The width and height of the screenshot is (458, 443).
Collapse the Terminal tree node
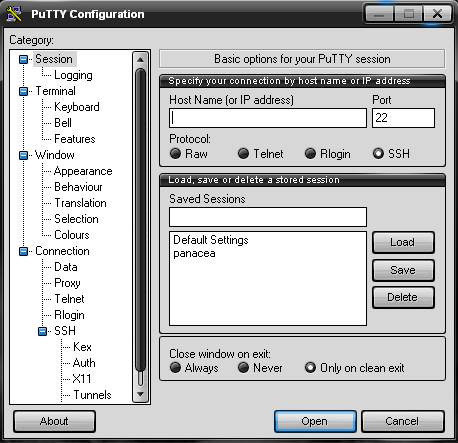[x=23, y=91]
